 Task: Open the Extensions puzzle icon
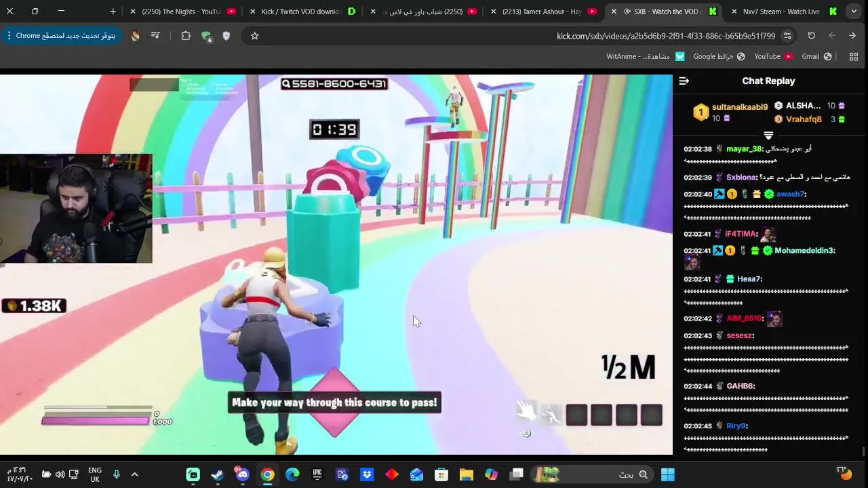(185, 36)
